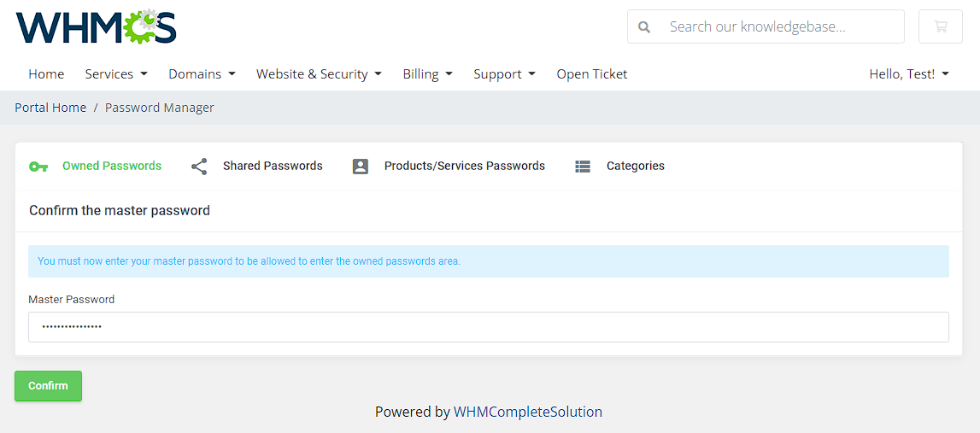This screenshot has height=433, width=980.
Task: Open the Website & Security dropdown
Action: click(319, 73)
